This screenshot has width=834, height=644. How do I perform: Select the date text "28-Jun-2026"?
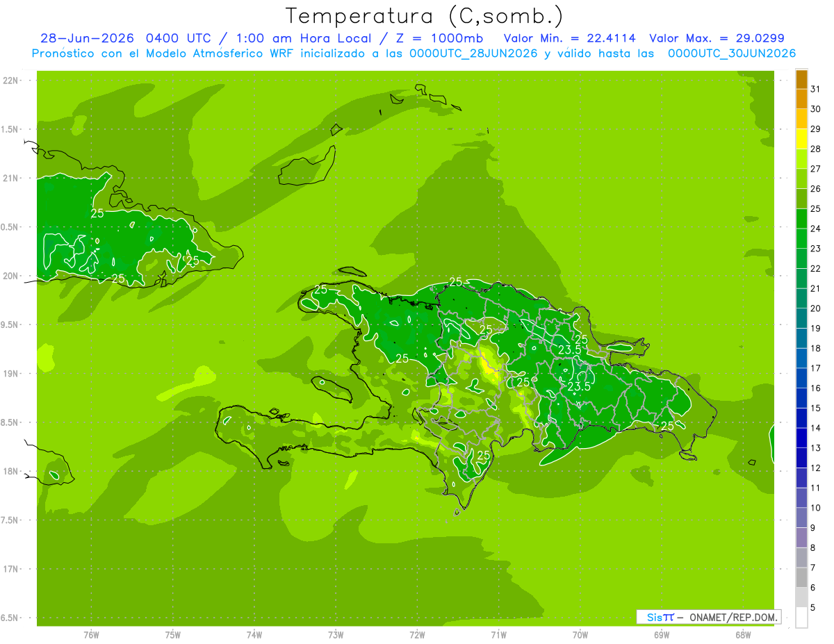86,38
